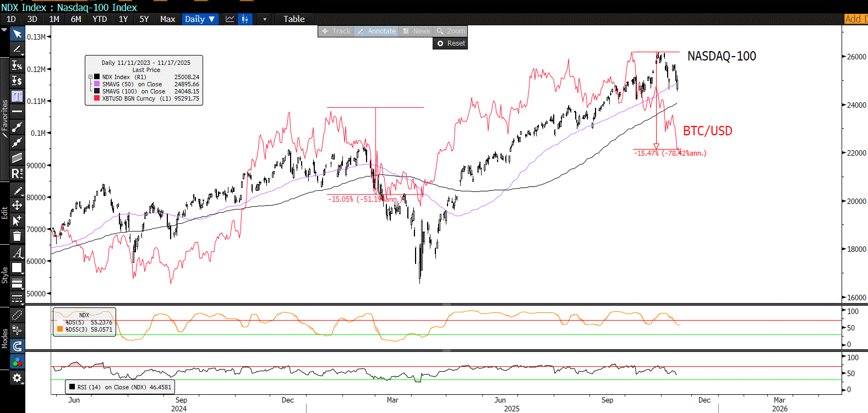Viewport: 868px width, 413px height.
Task: Pick the dollar change measurement tool
Action: [x=17, y=81]
